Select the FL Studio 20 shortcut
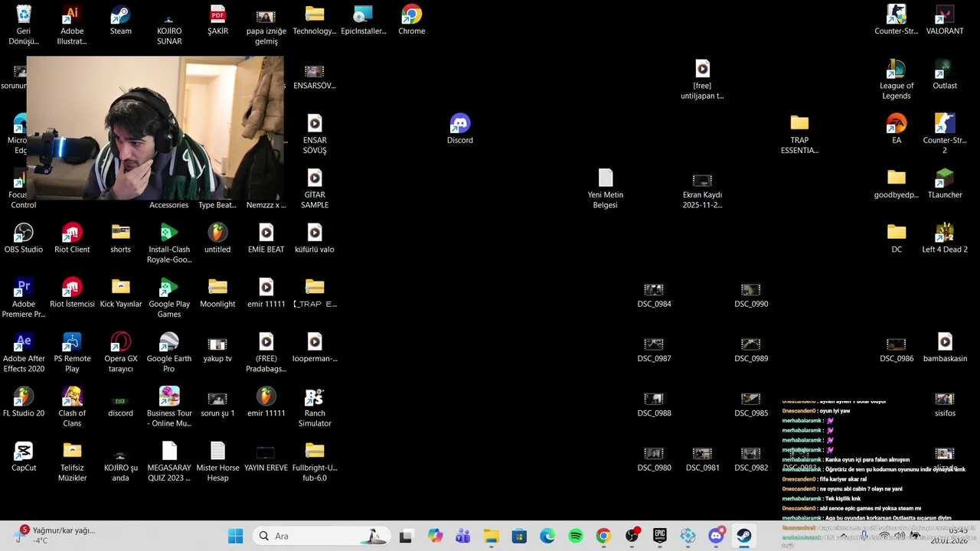The height and width of the screenshot is (551, 980). tap(24, 403)
